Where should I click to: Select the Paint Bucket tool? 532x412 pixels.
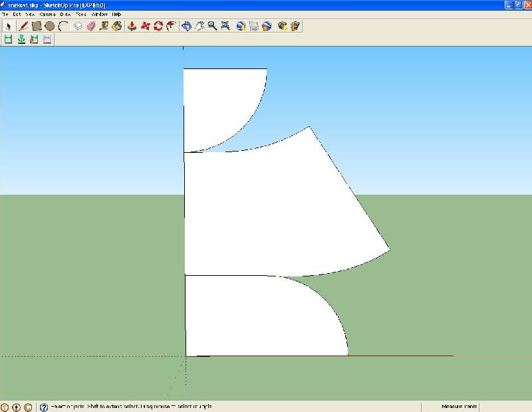tap(117, 27)
